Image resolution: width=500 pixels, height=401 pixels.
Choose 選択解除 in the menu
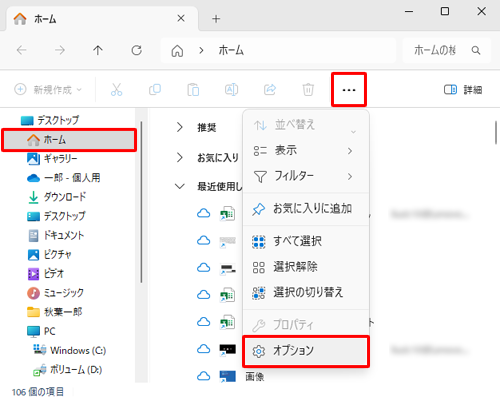pos(306,267)
